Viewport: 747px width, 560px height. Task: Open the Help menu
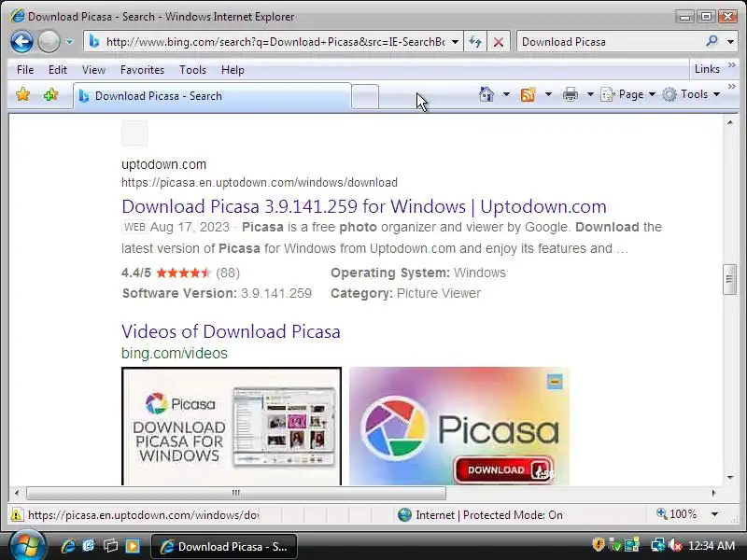(233, 70)
